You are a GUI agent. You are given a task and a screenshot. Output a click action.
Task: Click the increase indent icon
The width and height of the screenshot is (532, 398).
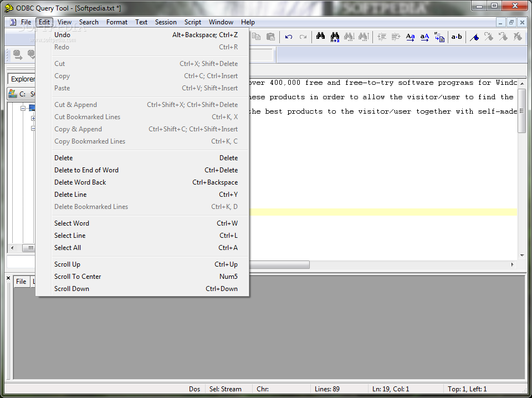(382, 37)
